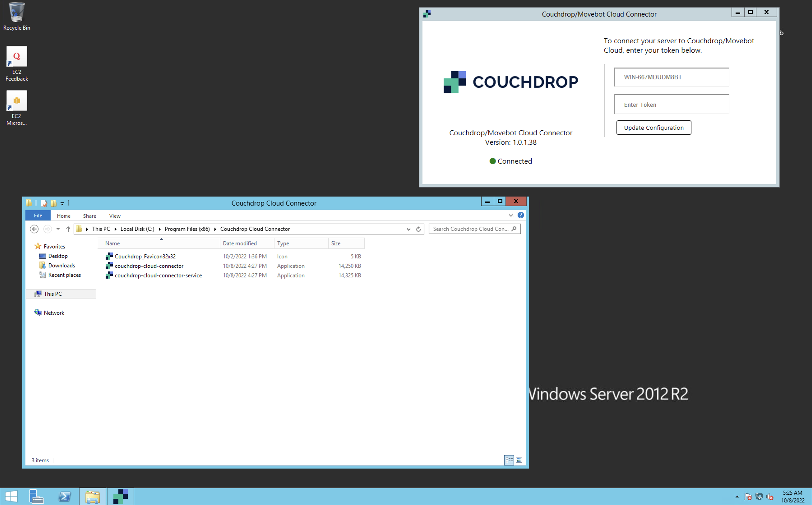Expand the address bar history dropdown
Screen dimensions: 812x505
pos(408,229)
